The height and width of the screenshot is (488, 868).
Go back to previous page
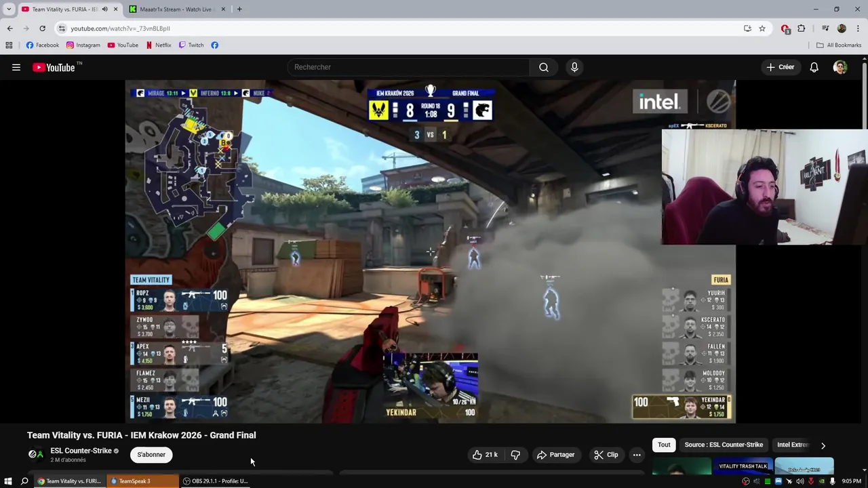point(9,28)
